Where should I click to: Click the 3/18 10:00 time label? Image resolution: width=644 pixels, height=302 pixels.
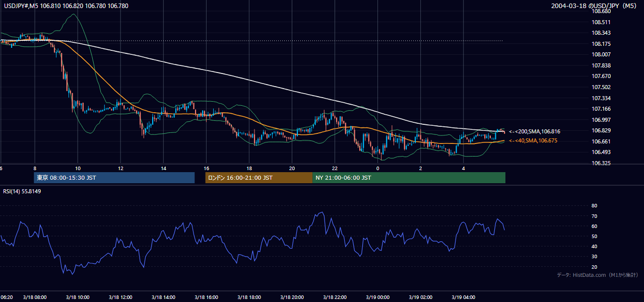coord(78,297)
